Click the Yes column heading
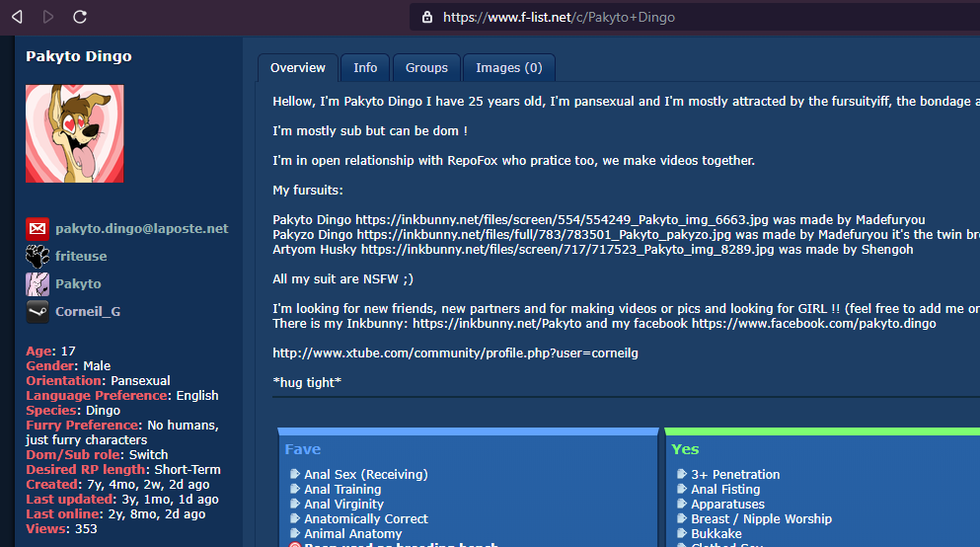Viewport: 980px width, 547px height. click(685, 449)
